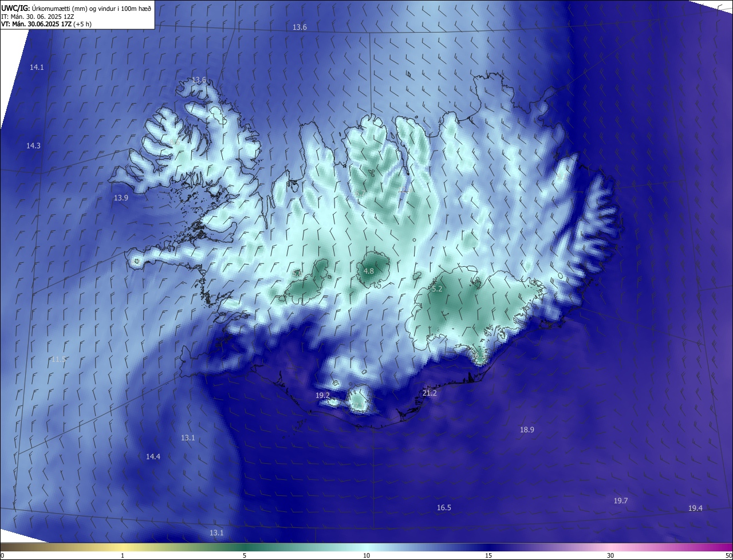Select the IT: Mán. 30. 06. 2025 12Z line
The height and width of the screenshot is (560, 733).
[x=37, y=16]
